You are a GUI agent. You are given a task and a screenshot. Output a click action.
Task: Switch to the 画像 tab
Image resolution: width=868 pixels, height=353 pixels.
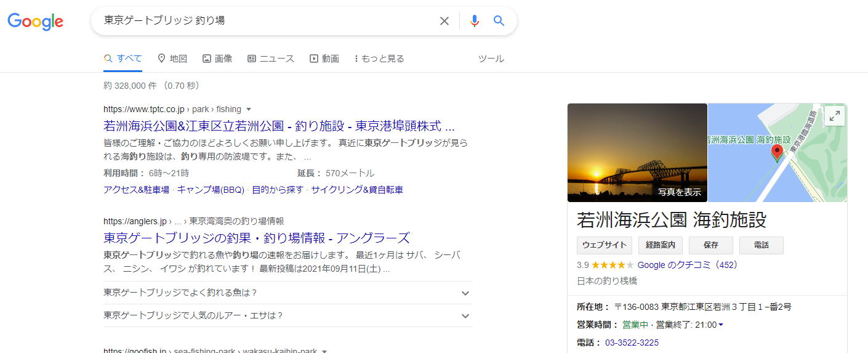(x=217, y=59)
